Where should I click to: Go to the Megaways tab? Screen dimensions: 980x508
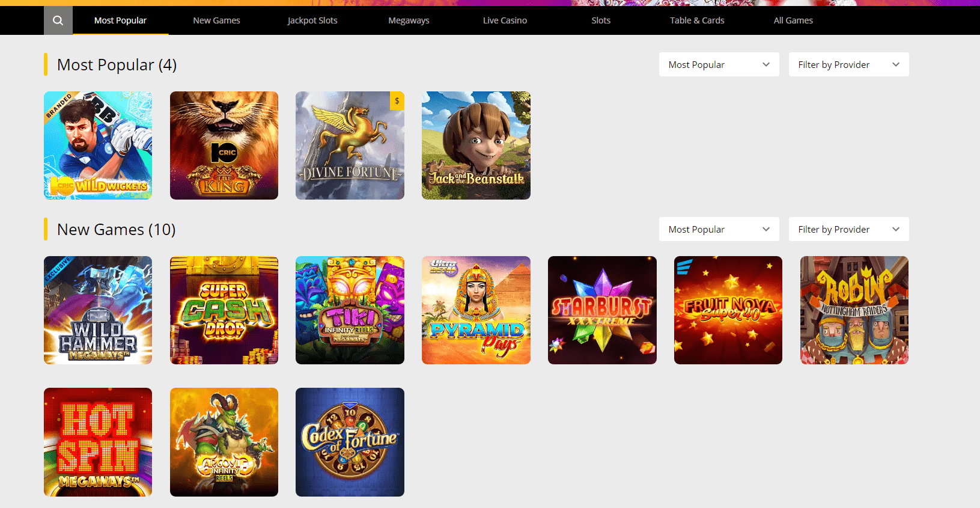[409, 20]
